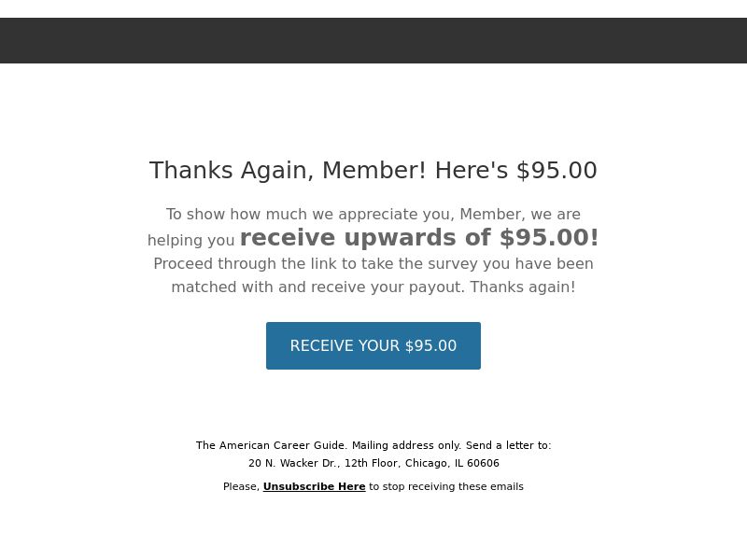
Task: Click the '$95.00' amount in the heading
Action: pyautogui.click(x=557, y=171)
